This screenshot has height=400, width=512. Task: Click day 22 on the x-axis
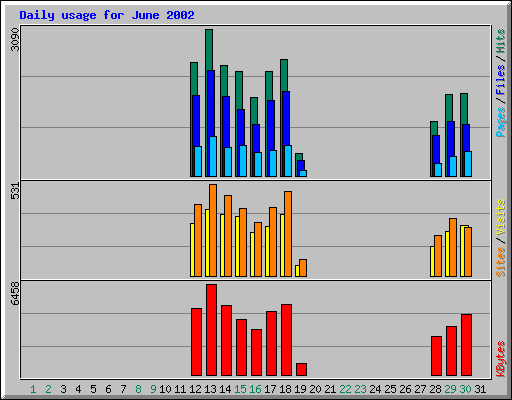345,389
